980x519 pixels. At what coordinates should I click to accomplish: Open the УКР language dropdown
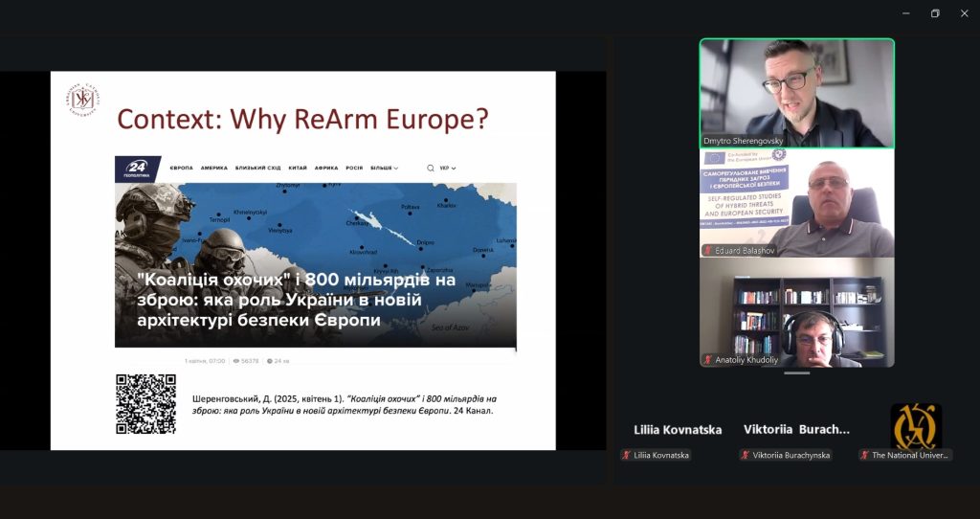pos(447,168)
